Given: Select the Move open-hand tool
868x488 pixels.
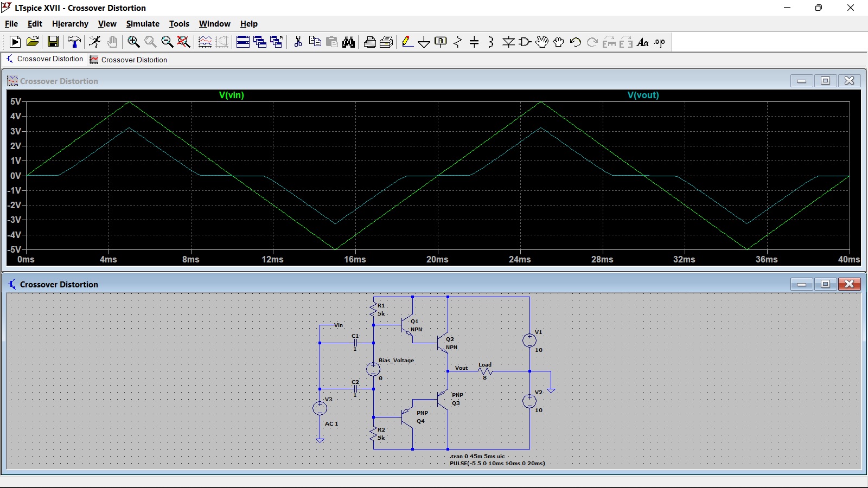Looking at the screenshot, I should (x=542, y=42).
